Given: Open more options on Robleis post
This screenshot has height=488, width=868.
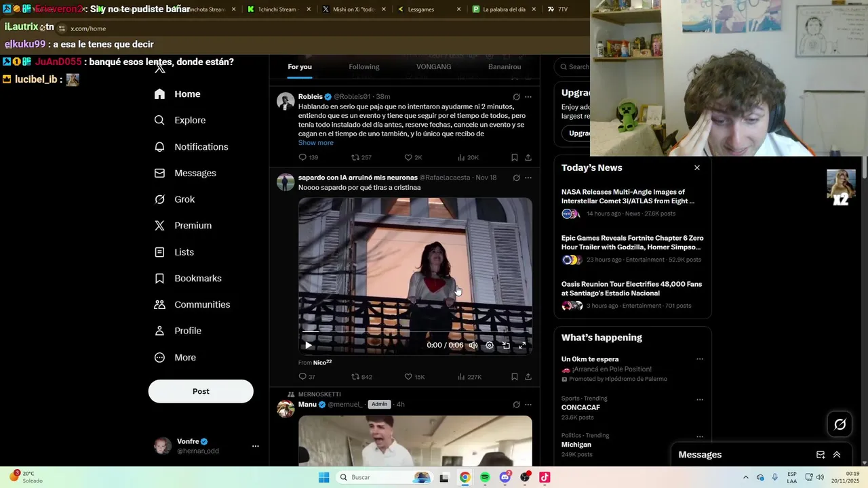Looking at the screenshot, I should [528, 97].
